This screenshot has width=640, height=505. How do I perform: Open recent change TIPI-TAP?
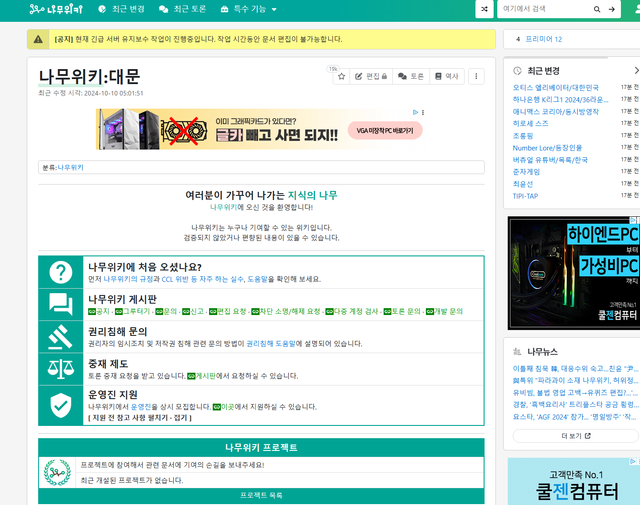(525, 196)
